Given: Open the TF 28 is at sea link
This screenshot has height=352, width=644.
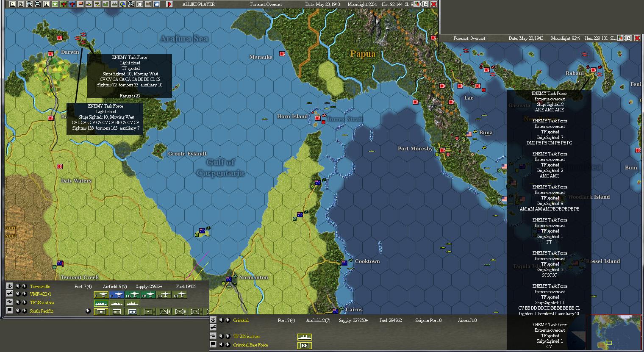Looking at the screenshot, I should (42, 302).
